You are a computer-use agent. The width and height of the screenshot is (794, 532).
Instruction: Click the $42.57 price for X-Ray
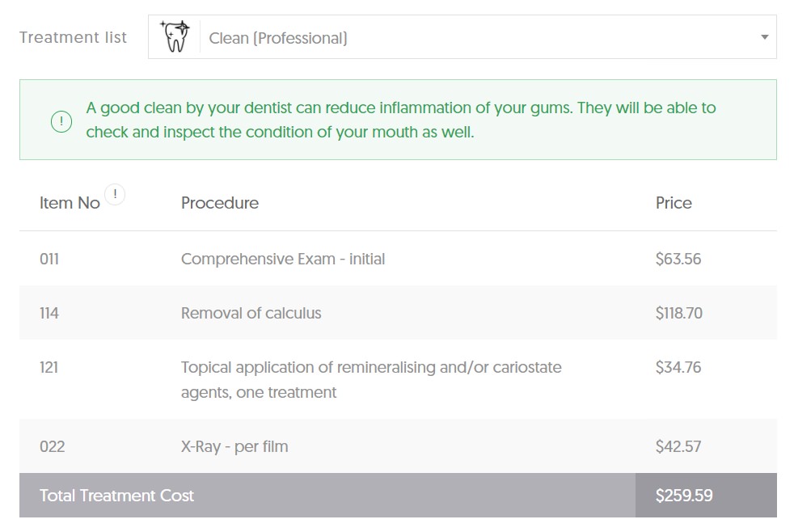tap(678, 446)
